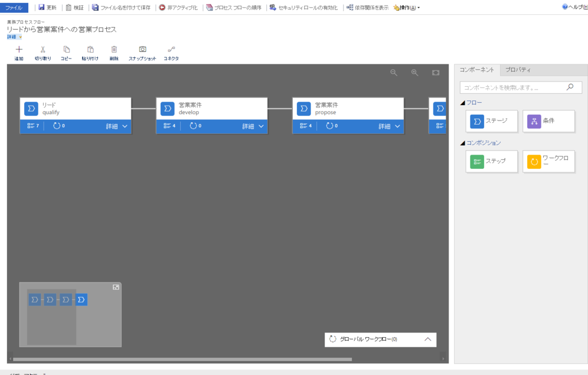
Task: Click the ワークフロー (Workflow) component
Action: pos(548,161)
